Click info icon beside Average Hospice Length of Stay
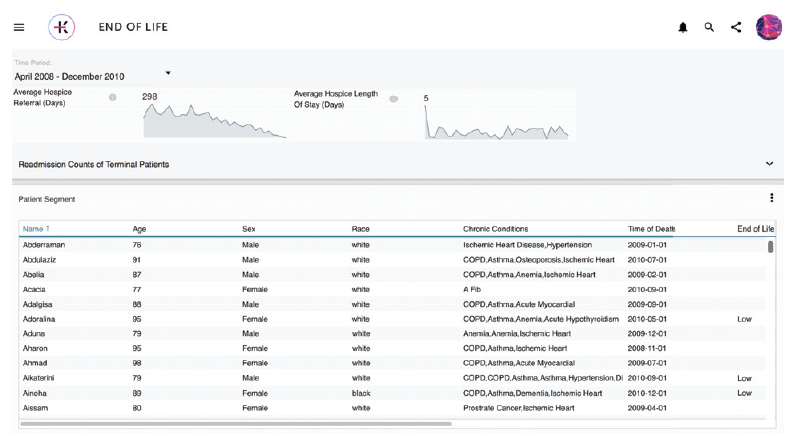788x442 pixels. [393, 99]
